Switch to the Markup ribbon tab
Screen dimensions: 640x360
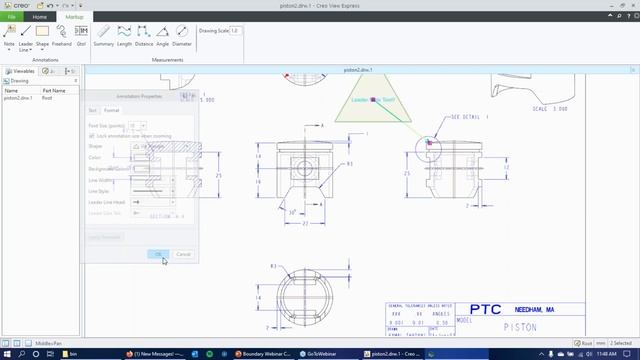(74, 17)
